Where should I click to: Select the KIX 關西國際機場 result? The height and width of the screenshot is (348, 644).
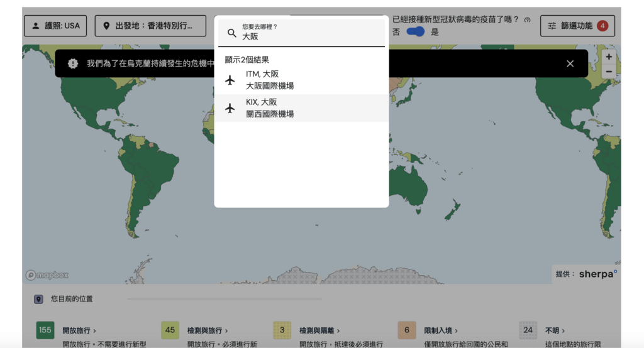pyautogui.click(x=301, y=108)
